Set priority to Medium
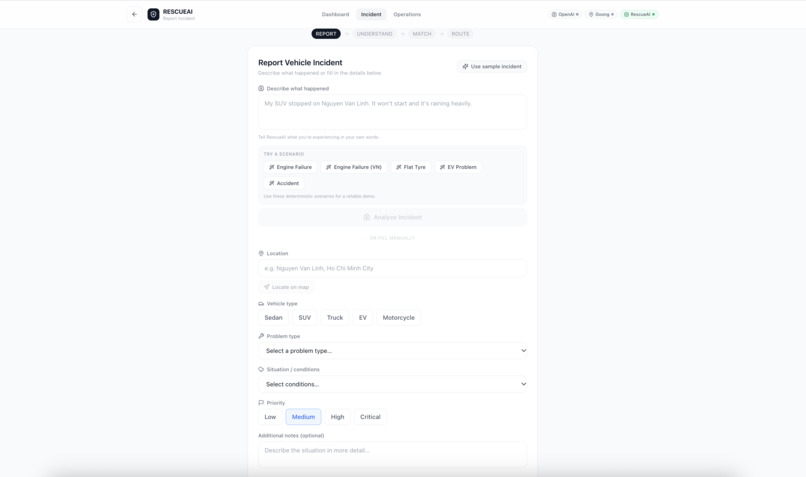This screenshot has width=806, height=477. (303, 417)
